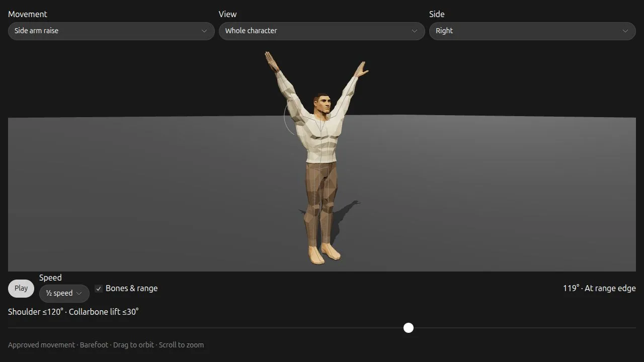Open the Movement dropdown showing Side arm raise
644x362 pixels.
click(111, 31)
